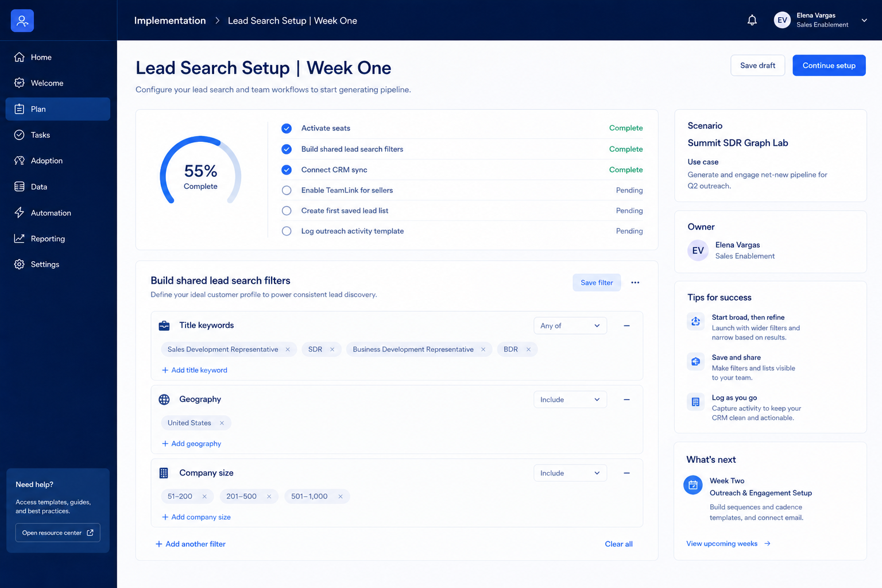Go to Home in sidebar
The image size is (882, 588).
click(57, 57)
